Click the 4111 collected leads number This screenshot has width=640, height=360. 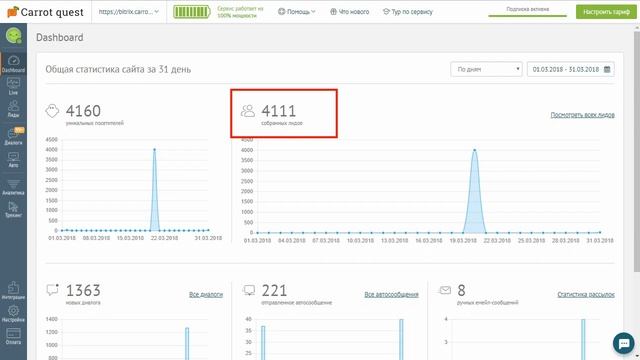click(x=278, y=111)
